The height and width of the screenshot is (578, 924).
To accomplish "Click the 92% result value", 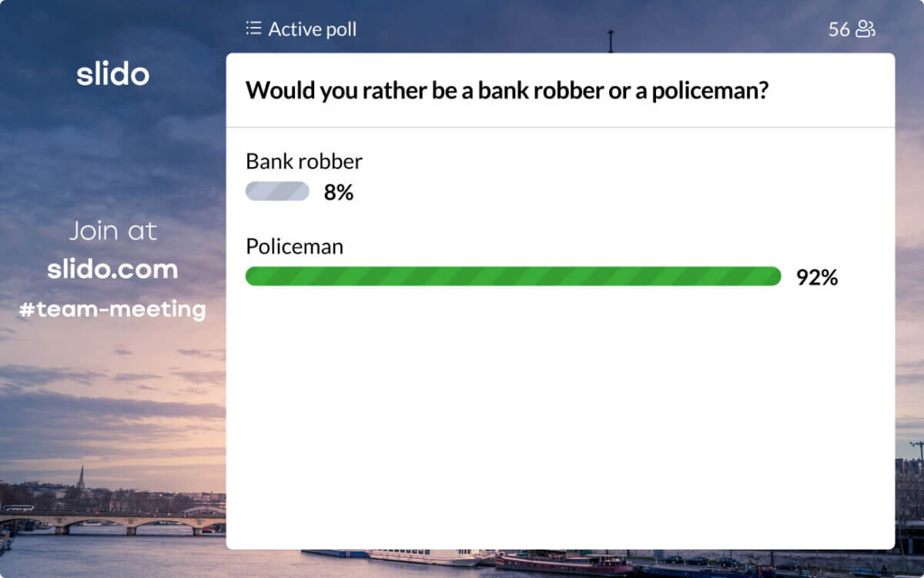I will click(816, 277).
